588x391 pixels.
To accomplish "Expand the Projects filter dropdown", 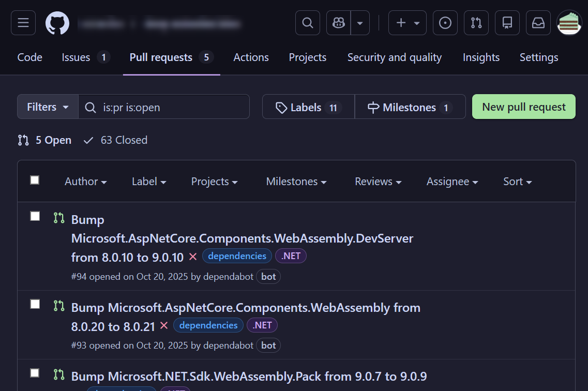I will pos(215,182).
